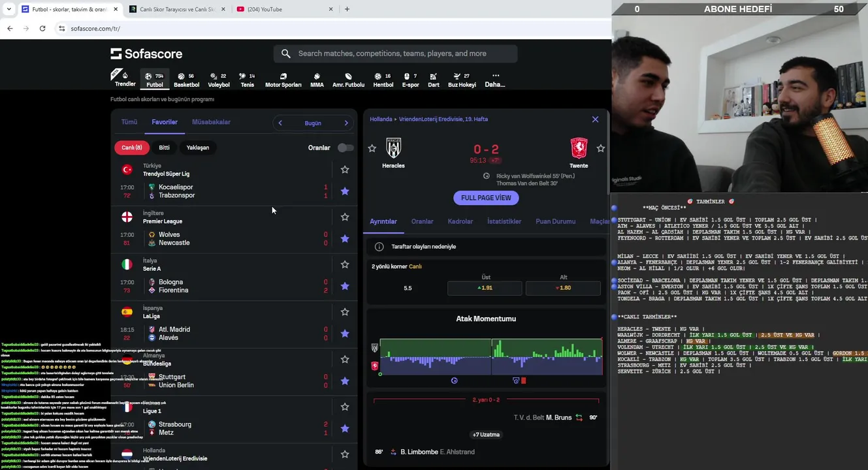This screenshot has height=470, width=868.
Task: Select the Dart sport icon
Action: click(434, 80)
